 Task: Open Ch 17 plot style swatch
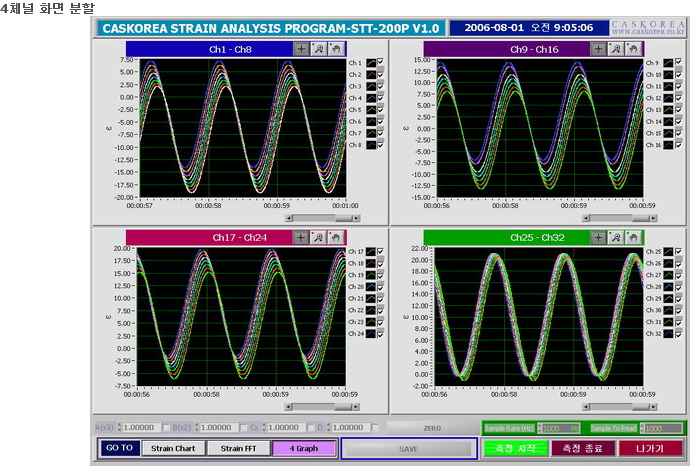pyautogui.click(x=371, y=251)
